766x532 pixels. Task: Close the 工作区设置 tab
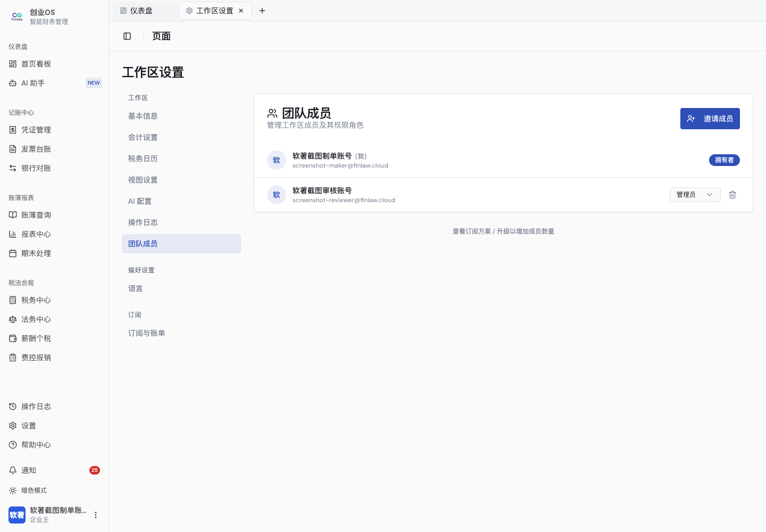pyautogui.click(x=241, y=11)
